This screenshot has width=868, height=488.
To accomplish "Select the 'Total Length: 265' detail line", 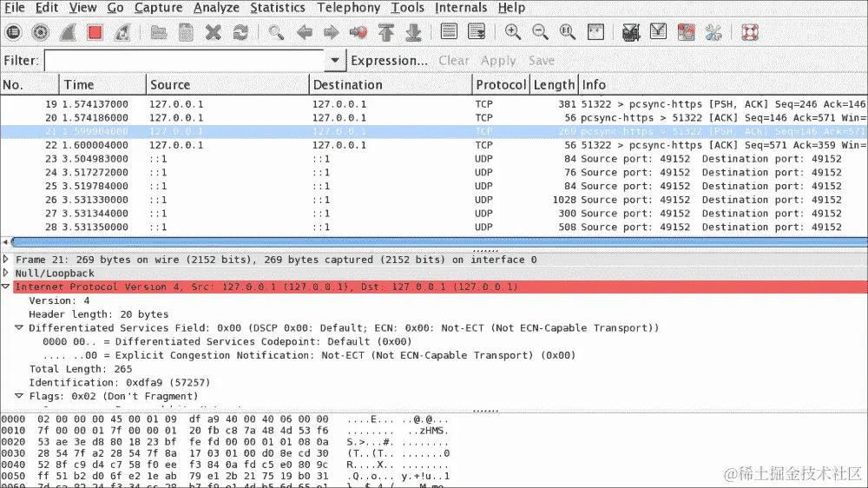I will point(80,369).
